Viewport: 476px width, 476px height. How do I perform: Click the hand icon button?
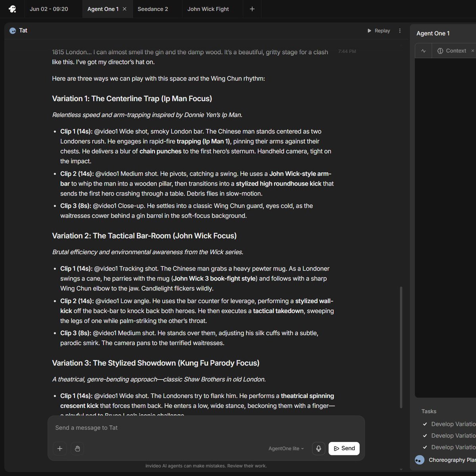point(77,449)
